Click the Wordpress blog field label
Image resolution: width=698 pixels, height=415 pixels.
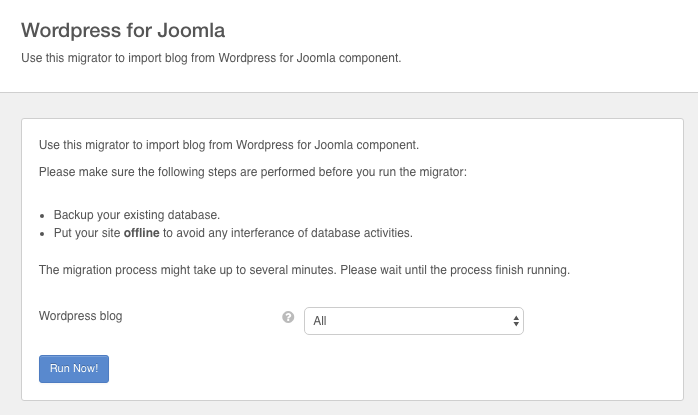click(x=81, y=316)
